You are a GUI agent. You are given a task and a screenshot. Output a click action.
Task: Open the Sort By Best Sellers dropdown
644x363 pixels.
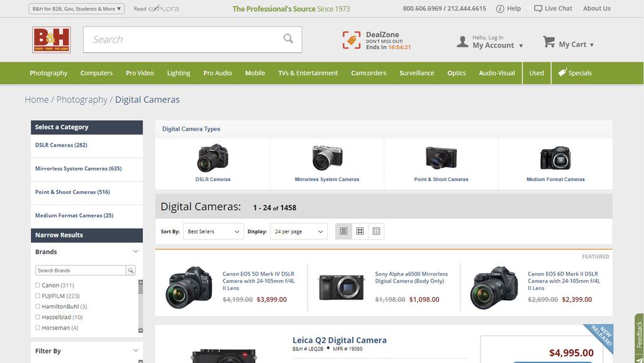pyautogui.click(x=214, y=232)
